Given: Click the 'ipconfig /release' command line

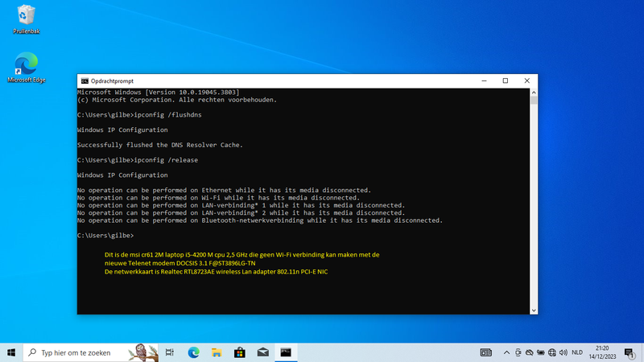Looking at the screenshot, I should pos(138,160).
